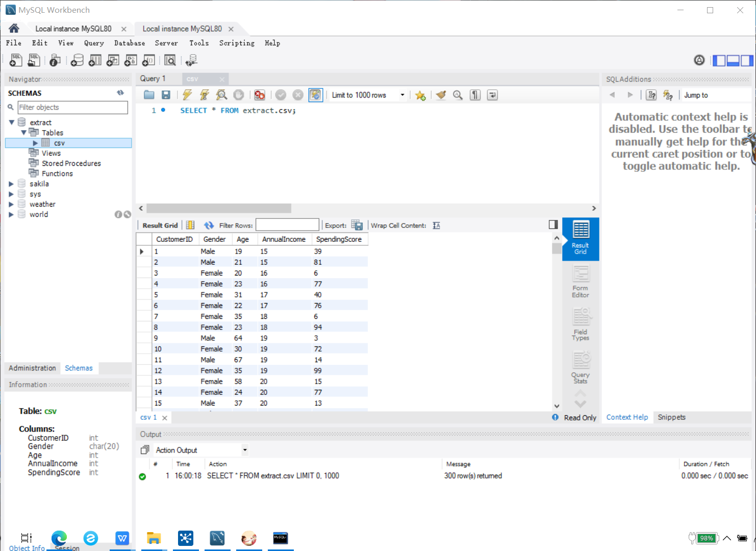The image size is (756, 551).
Task: Create a new SQL tab icon
Action: coord(16,60)
